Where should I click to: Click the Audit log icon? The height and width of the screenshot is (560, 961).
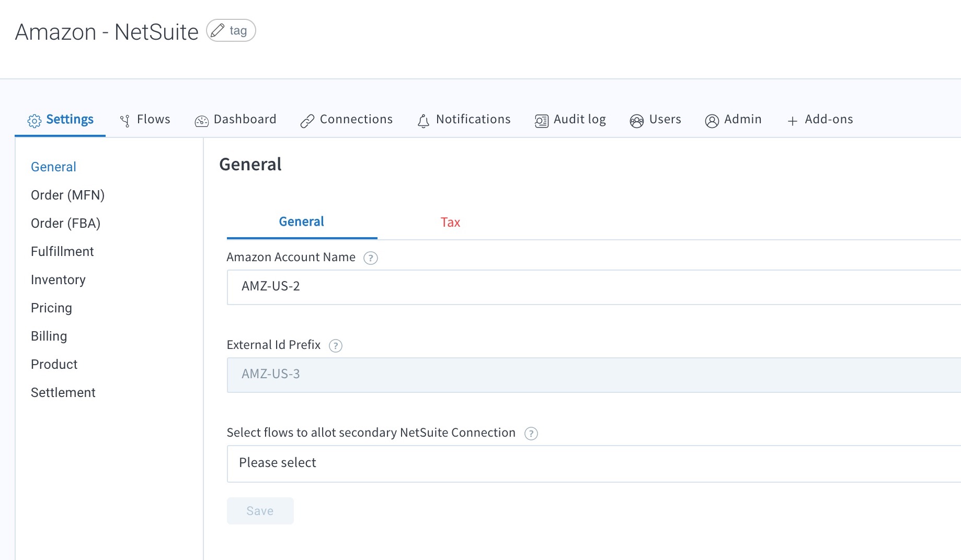(x=542, y=121)
